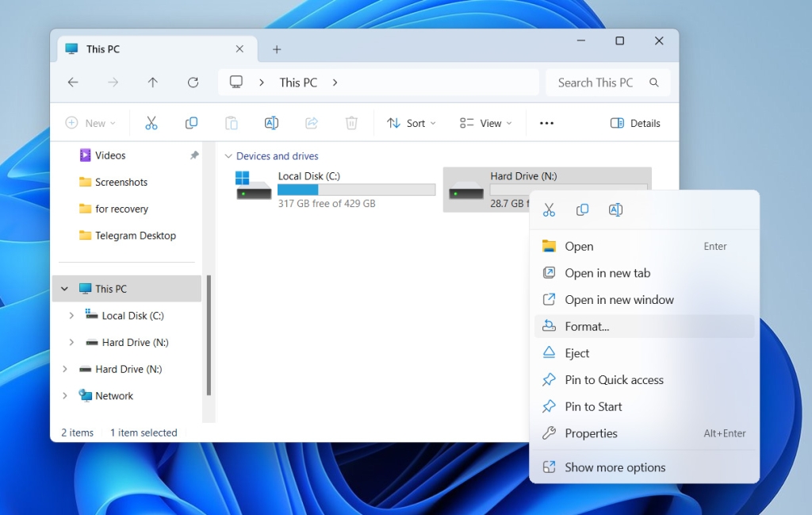Click the Details button

(x=634, y=123)
